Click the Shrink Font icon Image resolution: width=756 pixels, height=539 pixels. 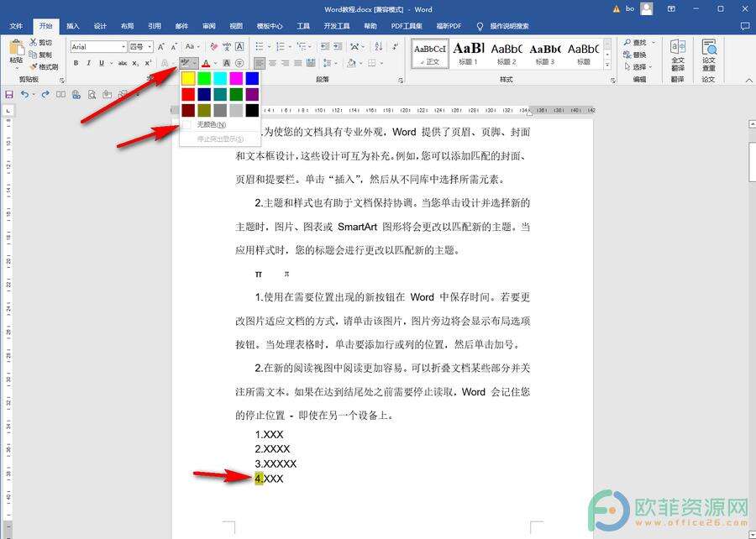click(174, 47)
